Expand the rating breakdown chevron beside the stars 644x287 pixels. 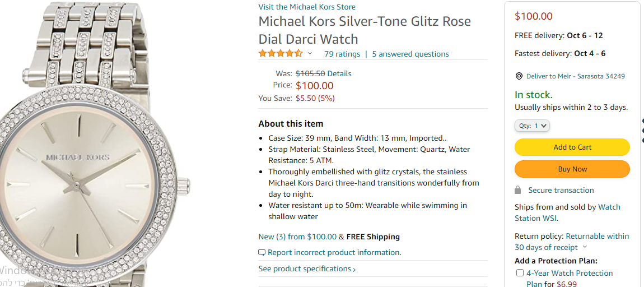click(x=310, y=54)
